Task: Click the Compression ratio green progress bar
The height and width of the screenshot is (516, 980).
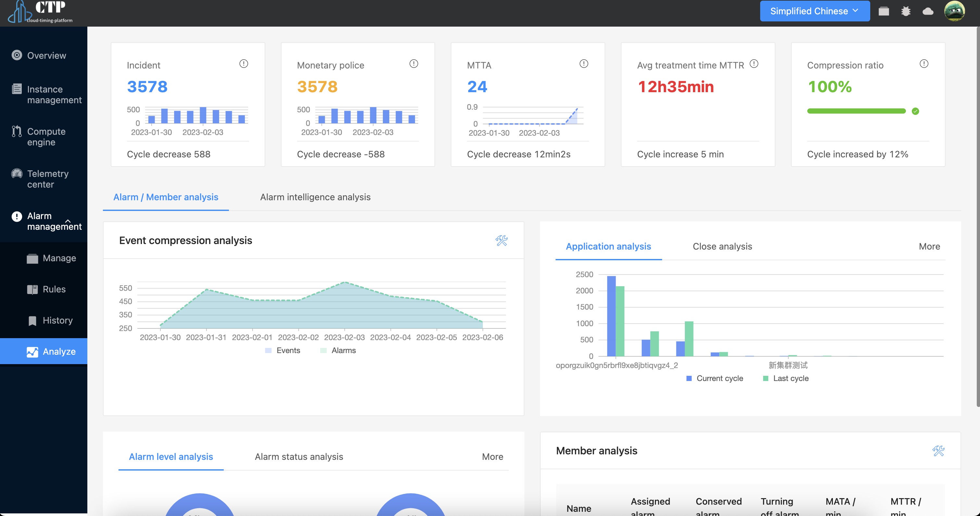Action: 856,111
